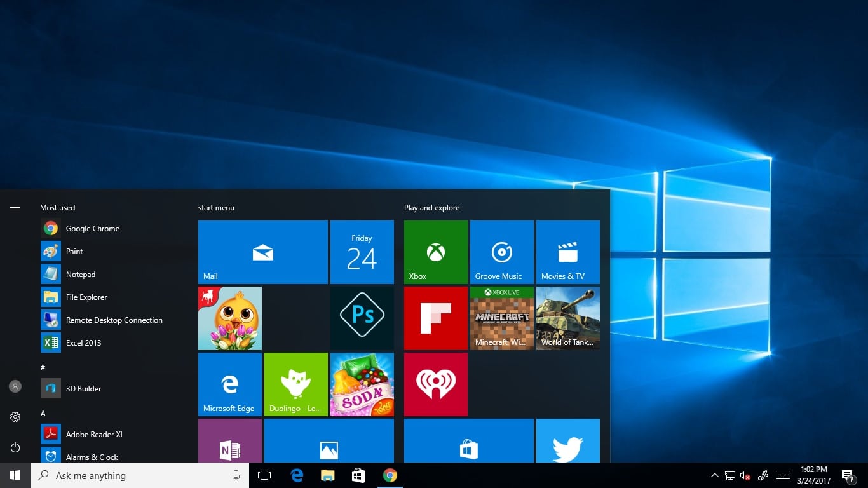Open the OneNote tile

pos(230,440)
